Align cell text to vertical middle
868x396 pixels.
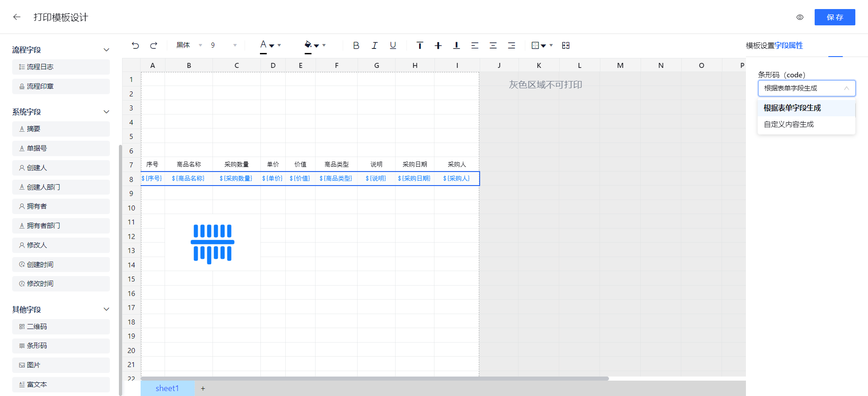[x=438, y=45]
